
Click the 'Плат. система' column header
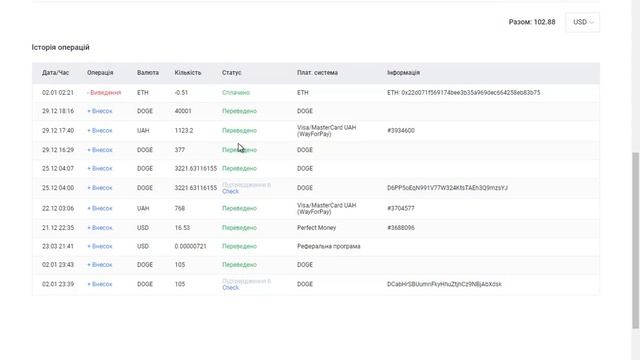point(317,73)
